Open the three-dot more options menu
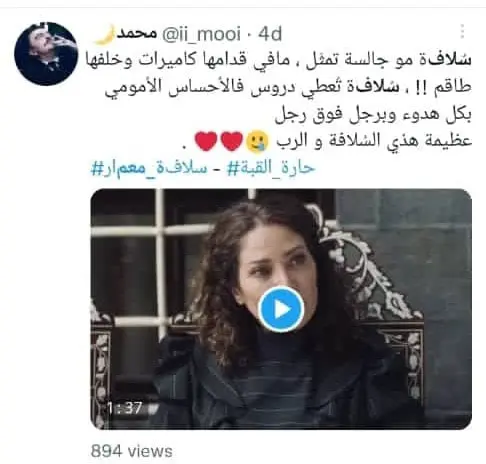Viewport: 486px width, 464px height. point(462,32)
